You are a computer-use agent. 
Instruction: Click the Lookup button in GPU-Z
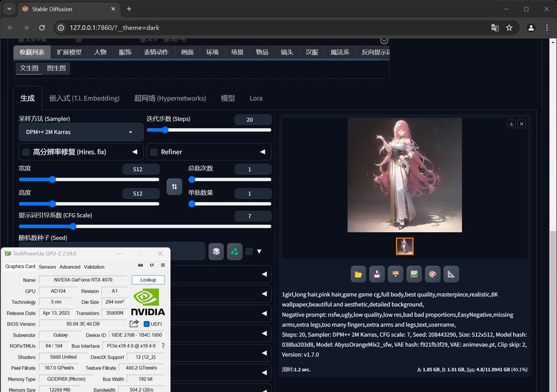(148, 280)
